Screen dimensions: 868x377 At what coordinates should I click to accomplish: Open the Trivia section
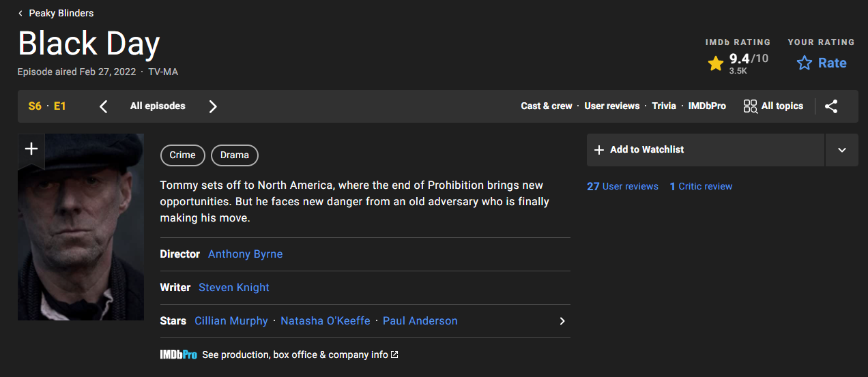click(664, 106)
